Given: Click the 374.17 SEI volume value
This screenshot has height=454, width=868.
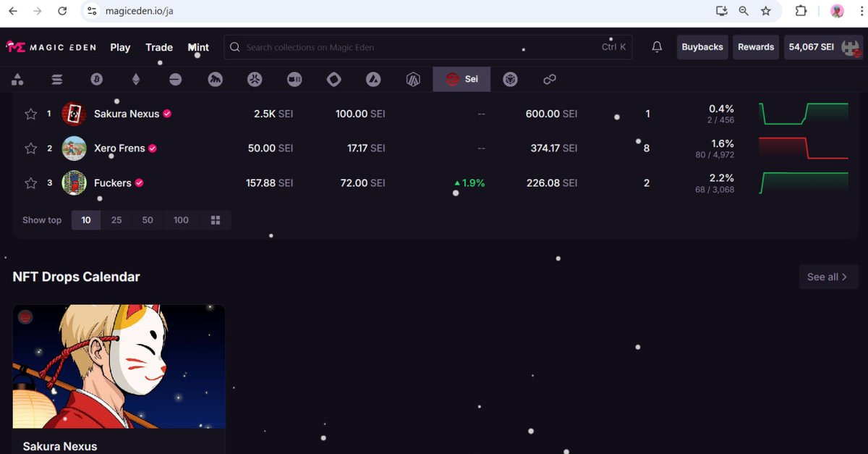Looking at the screenshot, I should coord(554,148).
